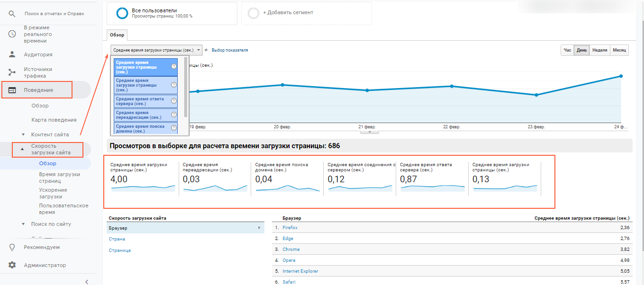Click the Выбор показателя link
The image size is (644, 285).
(230, 50)
